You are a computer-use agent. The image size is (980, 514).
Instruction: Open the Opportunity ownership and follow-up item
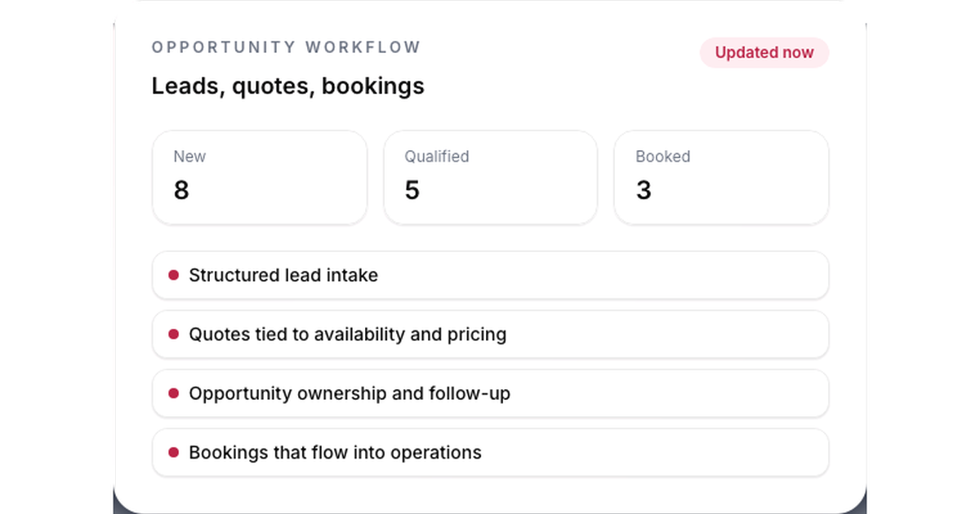(490, 393)
